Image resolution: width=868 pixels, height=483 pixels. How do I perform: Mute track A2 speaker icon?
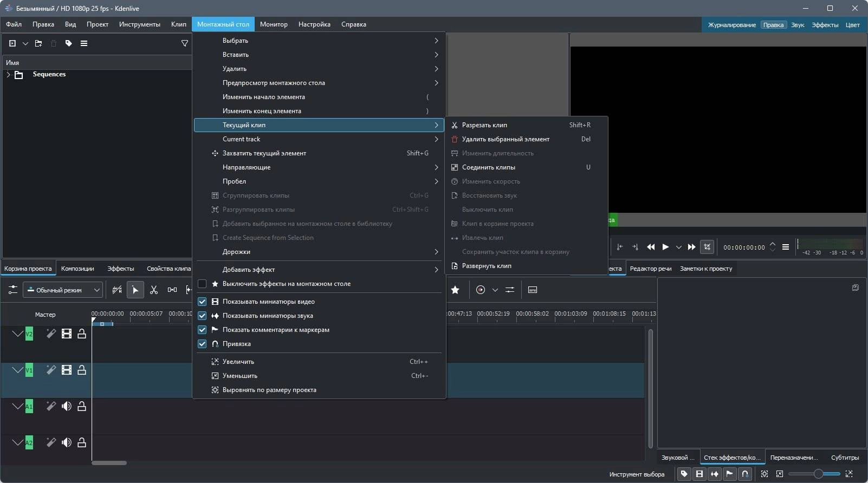[67, 442]
